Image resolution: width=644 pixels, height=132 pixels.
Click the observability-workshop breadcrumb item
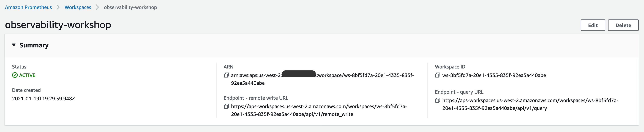130,7
